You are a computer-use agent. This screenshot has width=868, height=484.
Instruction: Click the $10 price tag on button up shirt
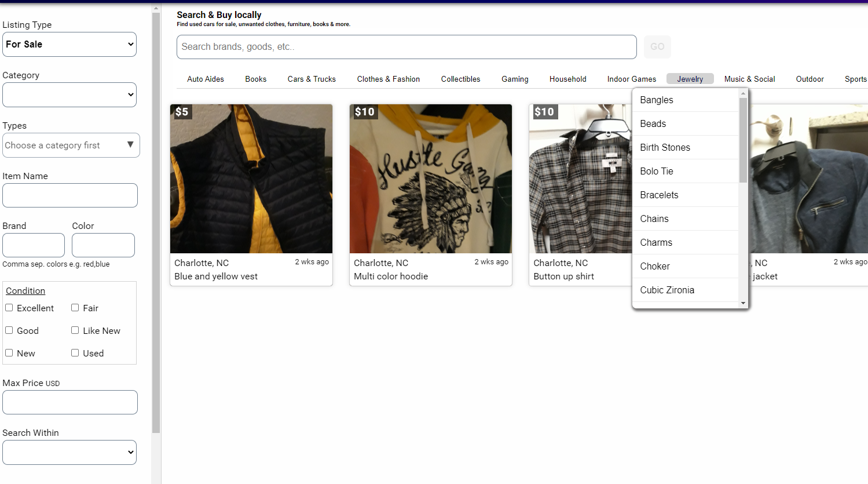point(544,112)
